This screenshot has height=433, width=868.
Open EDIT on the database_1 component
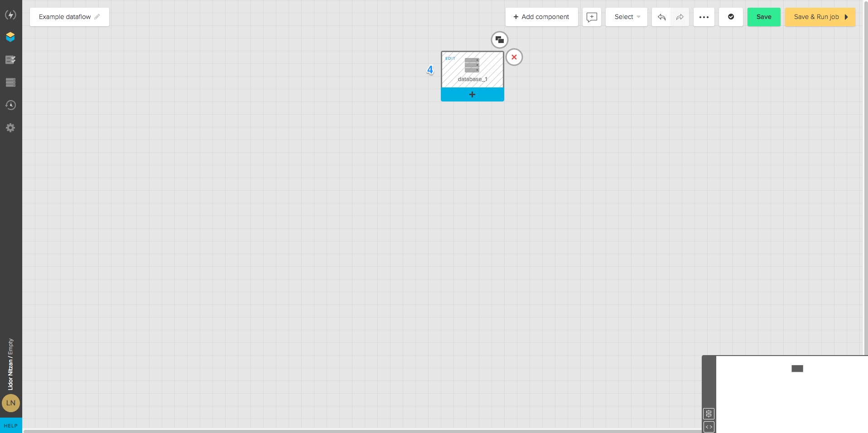click(x=450, y=58)
